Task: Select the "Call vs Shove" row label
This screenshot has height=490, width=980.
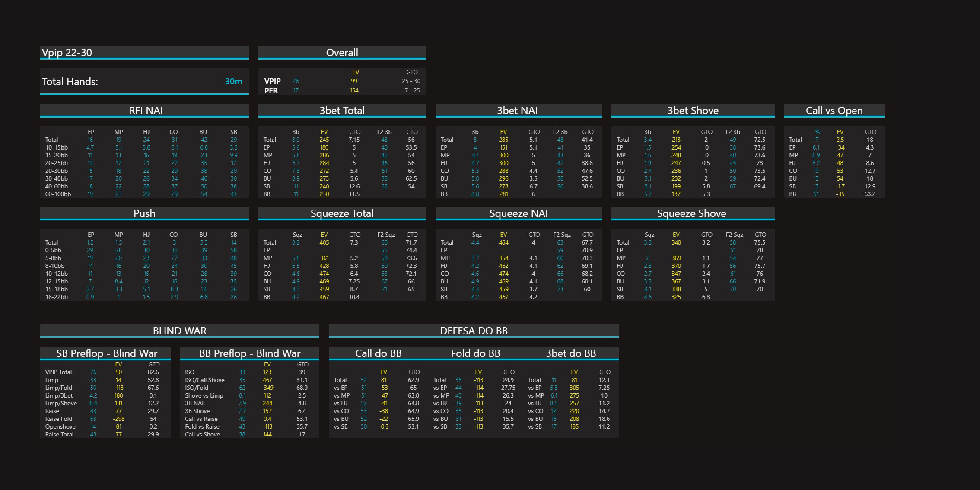Action: coord(202,434)
